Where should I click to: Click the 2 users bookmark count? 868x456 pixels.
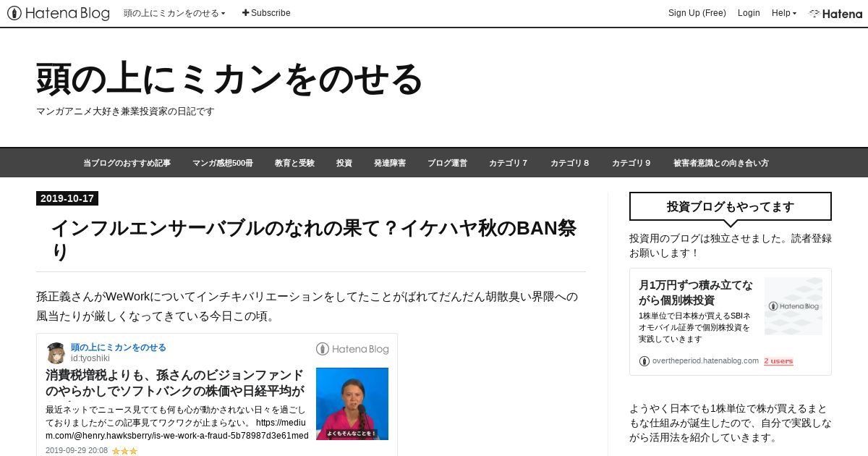click(x=778, y=361)
